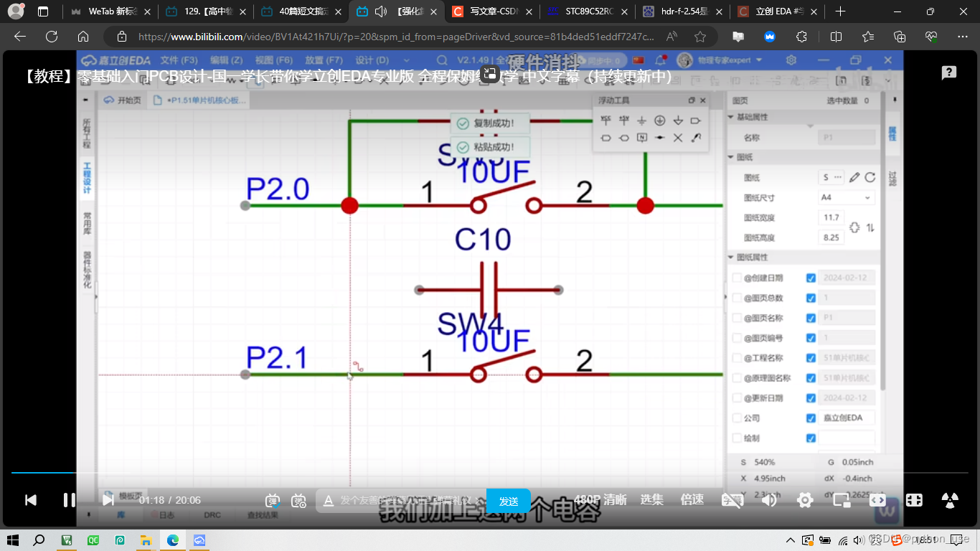Click the refresh icon beside 图纸 field

coord(870,177)
